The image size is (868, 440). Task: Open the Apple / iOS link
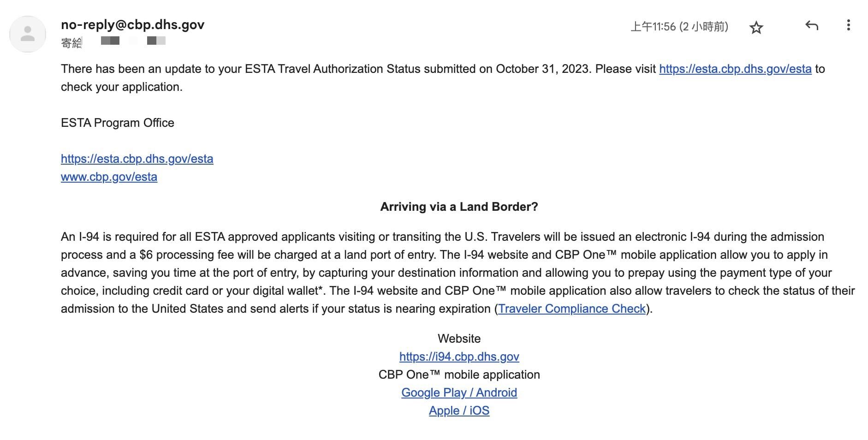click(459, 411)
